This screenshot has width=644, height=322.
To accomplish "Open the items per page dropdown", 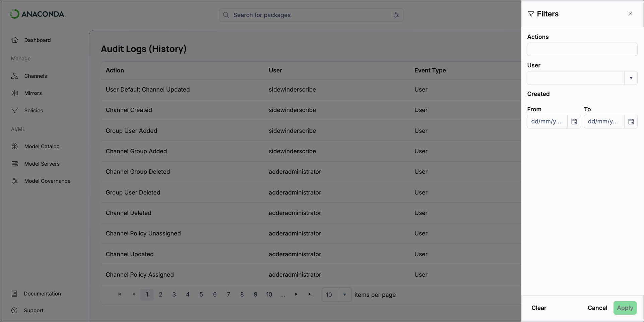I will coord(344,294).
